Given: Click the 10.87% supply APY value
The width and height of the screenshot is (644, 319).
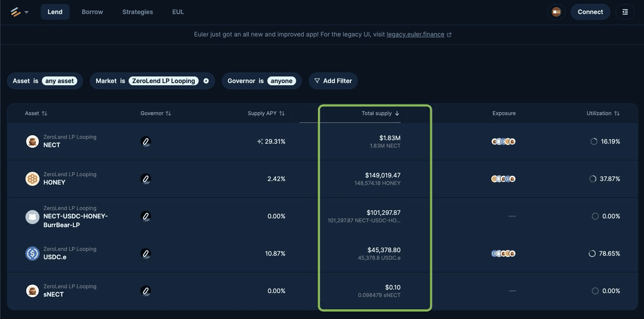Looking at the screenshot, I should pyautogui.click(x=275, y=253).
